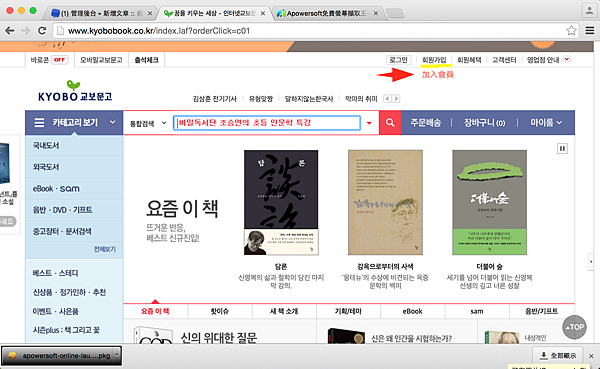
Task: Open 베스트 · 스테디 sidebar link
Action: pos(55,273)
